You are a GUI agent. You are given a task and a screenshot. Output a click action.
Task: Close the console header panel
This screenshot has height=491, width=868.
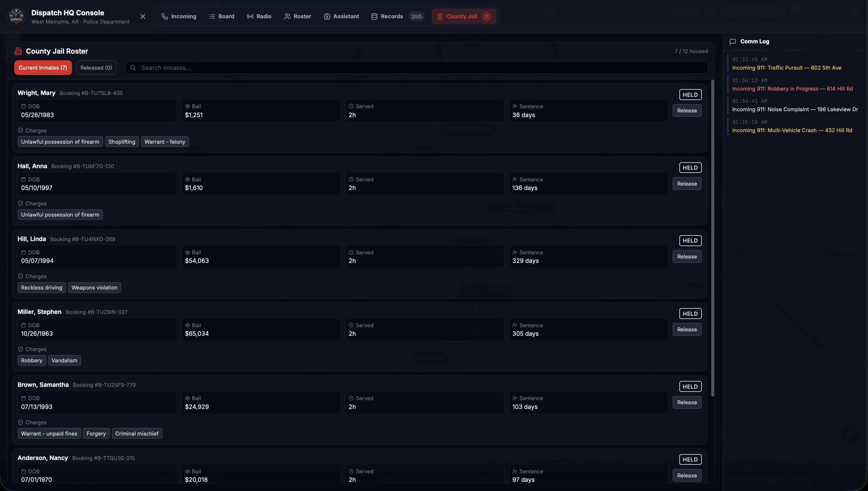pyautogui.click(x=143, y=16)
